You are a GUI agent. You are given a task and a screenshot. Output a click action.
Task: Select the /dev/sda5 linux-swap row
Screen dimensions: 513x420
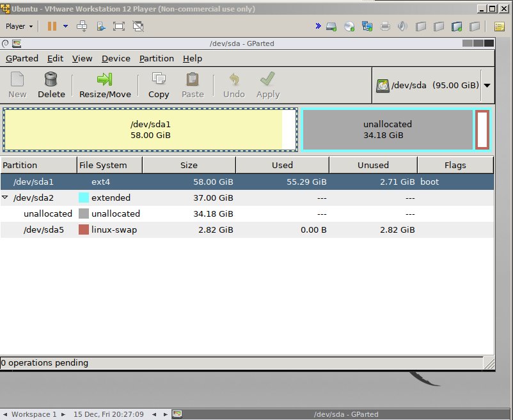point(247,229)
